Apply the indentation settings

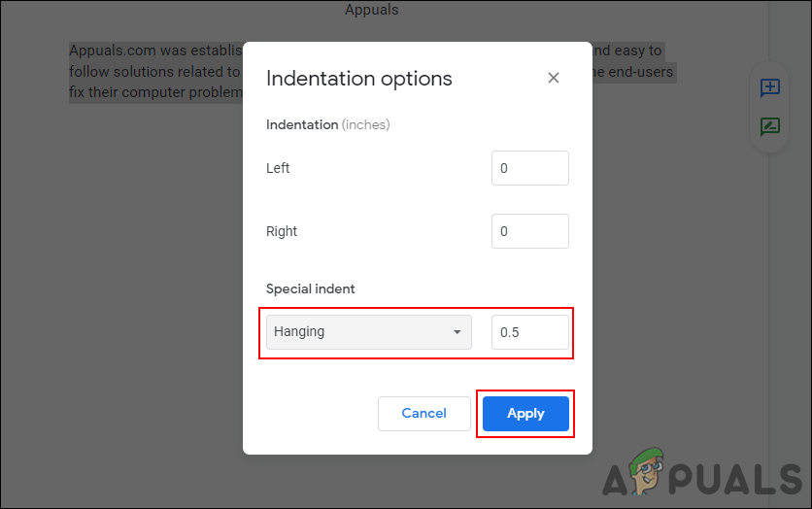(525, 414)
